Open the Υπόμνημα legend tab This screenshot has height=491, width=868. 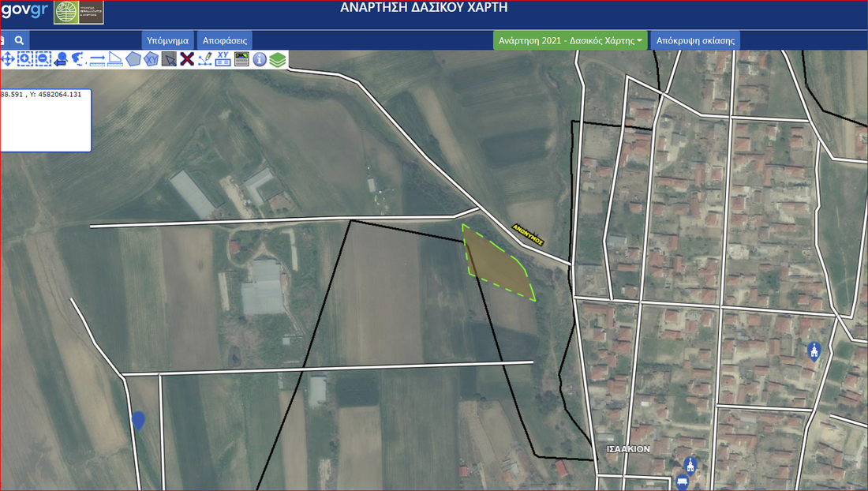[167, 39]
